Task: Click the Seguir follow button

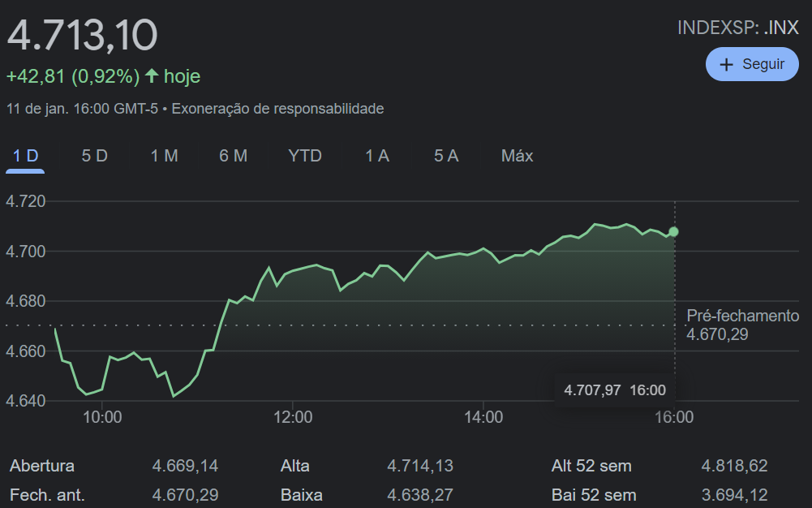Action: (752, 64)
